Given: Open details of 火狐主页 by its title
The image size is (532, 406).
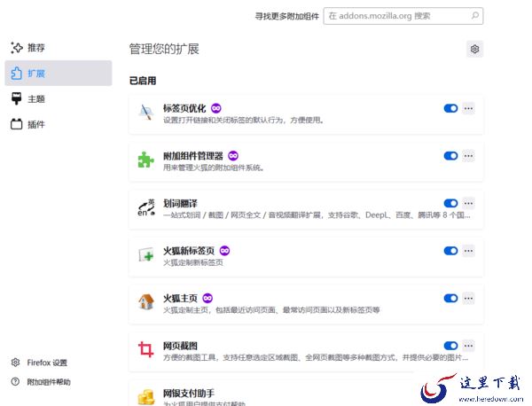Looking at the screenshot, I should pos(180,298).
